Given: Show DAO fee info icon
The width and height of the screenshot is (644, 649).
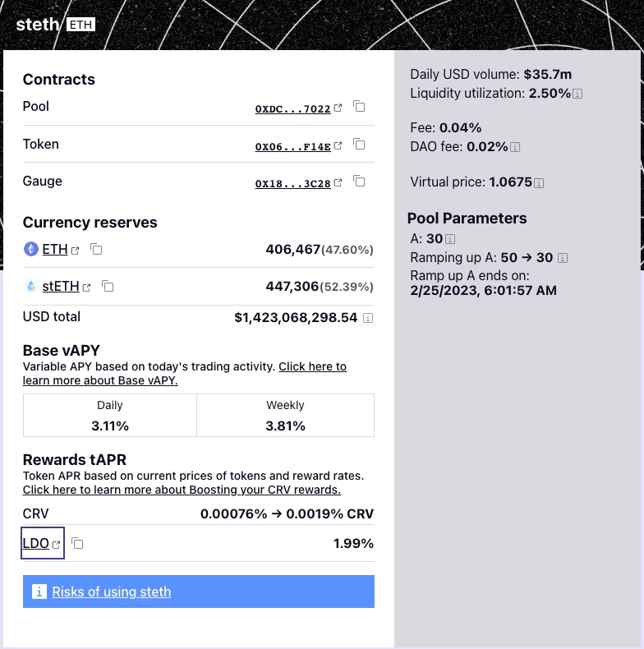Looking at the screenshot, I should (515, 148).
